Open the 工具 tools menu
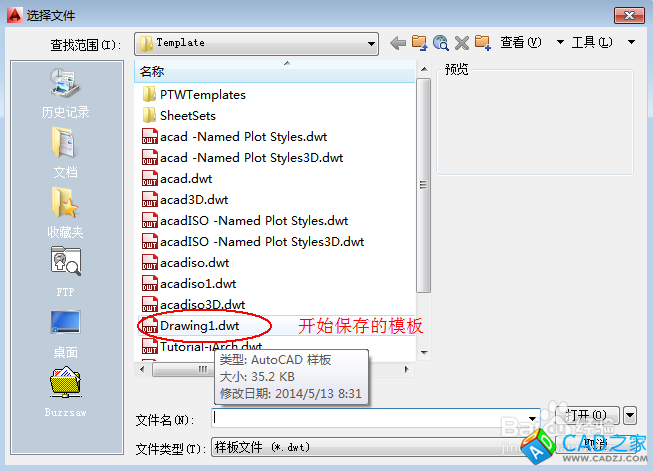Screen dimensions: 653x471 coord(603,42)
